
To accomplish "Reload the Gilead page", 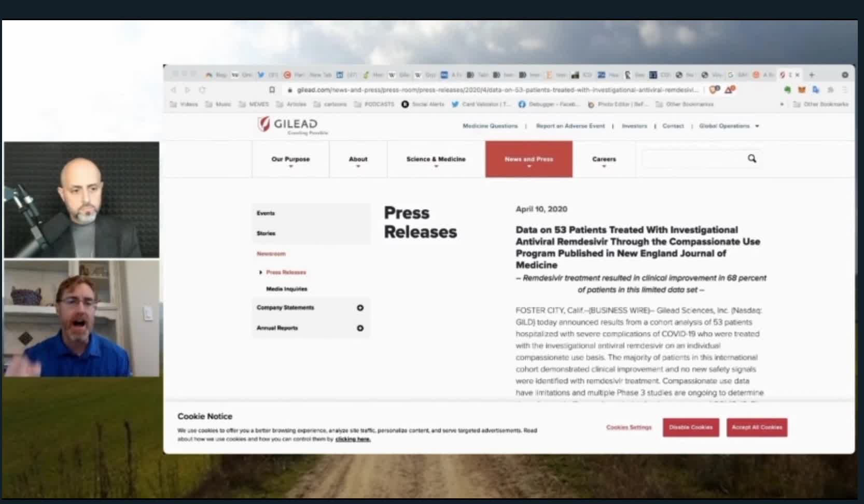I will point(202,90).
